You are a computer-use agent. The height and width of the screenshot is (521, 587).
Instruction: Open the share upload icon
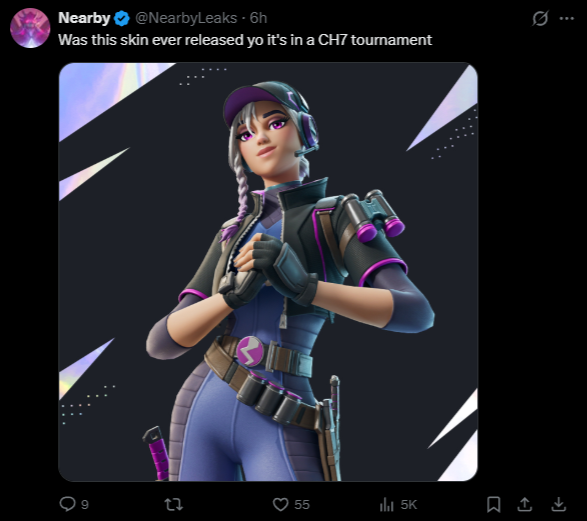click(x=525, y=505)
